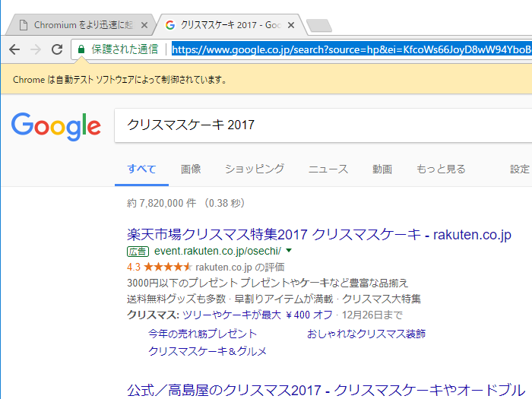This screenshot has width=532, height=399.
Task: Select the すべて results tab
Action: pyautogui.click(x=141, y=169)
